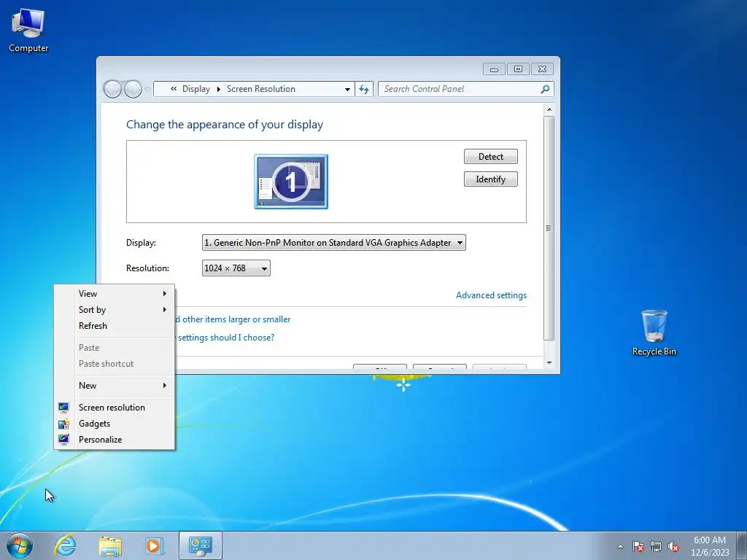Click the vertical scrollbar thumb
This screenshot has height=560, width=747.
coord(549,228)
